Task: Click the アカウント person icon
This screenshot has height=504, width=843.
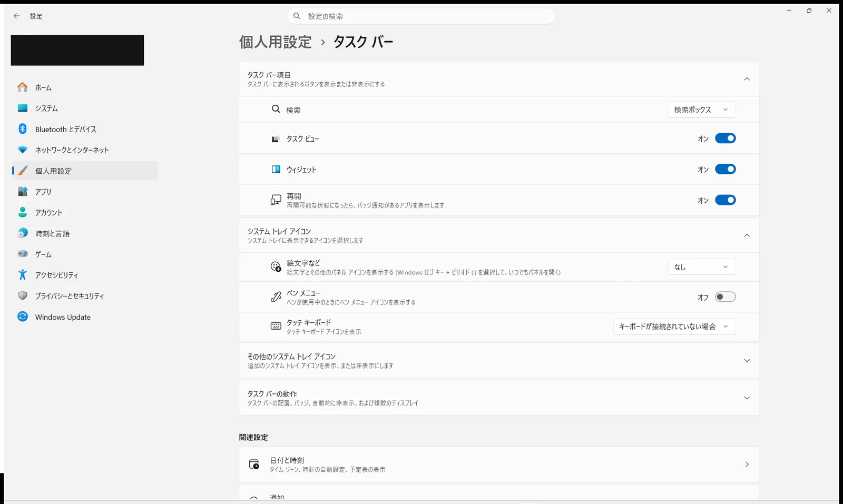Action: (22, 212)
